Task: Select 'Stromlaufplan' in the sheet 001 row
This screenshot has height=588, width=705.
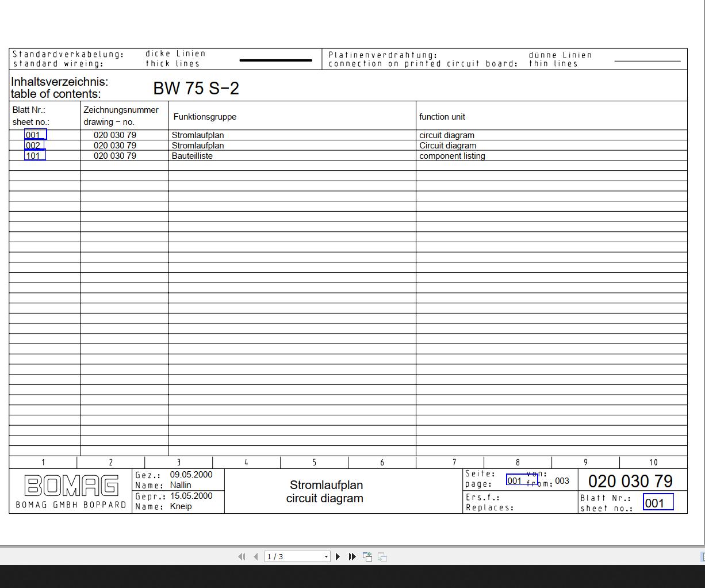Action: [198, 135]
